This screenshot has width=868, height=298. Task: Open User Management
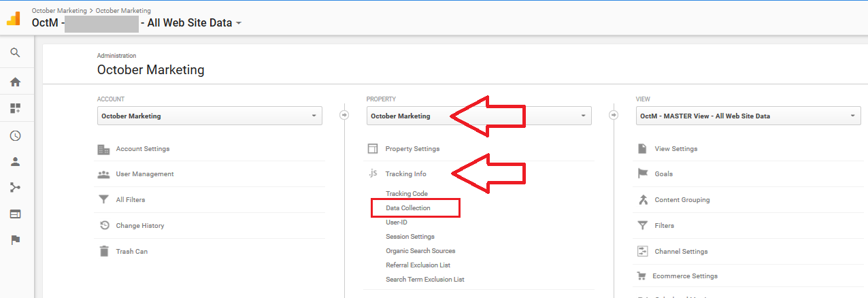tap(145, 174)
